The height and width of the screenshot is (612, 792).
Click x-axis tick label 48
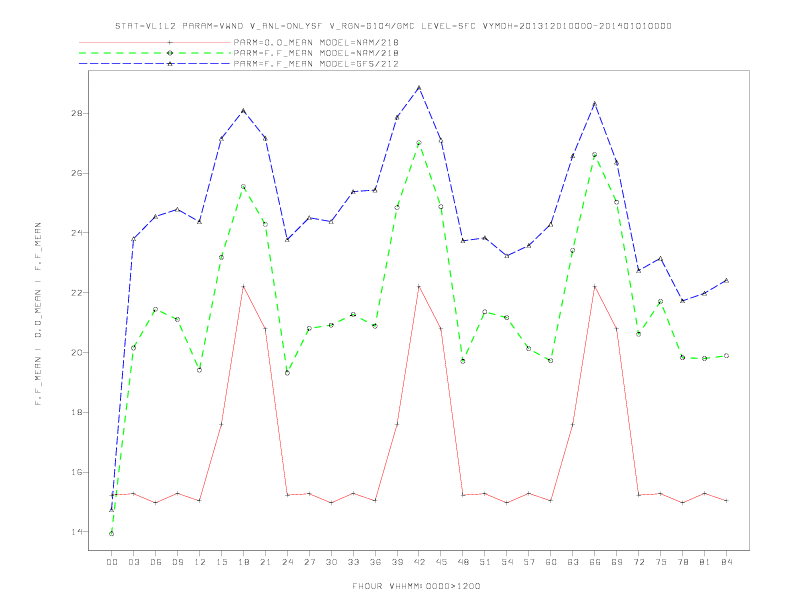463,562
